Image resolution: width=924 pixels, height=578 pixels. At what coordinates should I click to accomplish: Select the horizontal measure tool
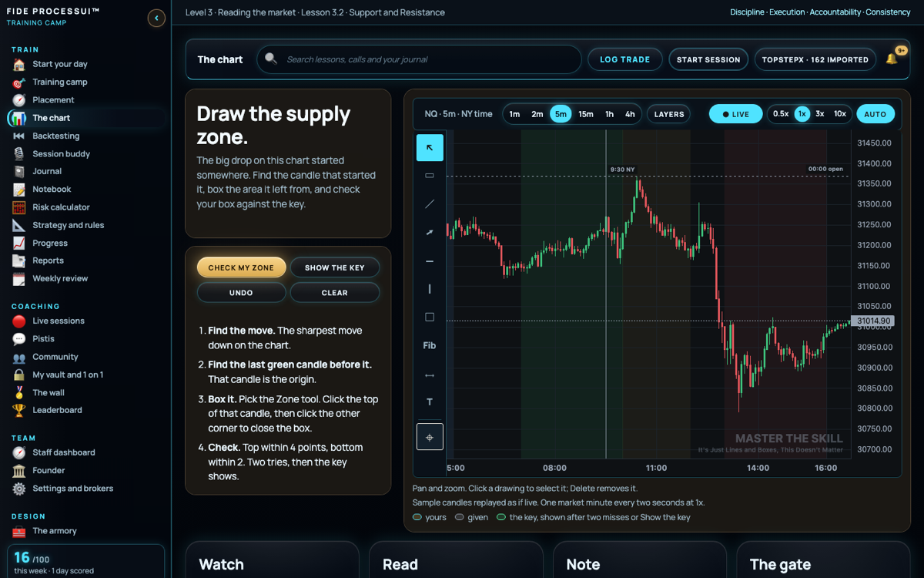coord(430,375)
